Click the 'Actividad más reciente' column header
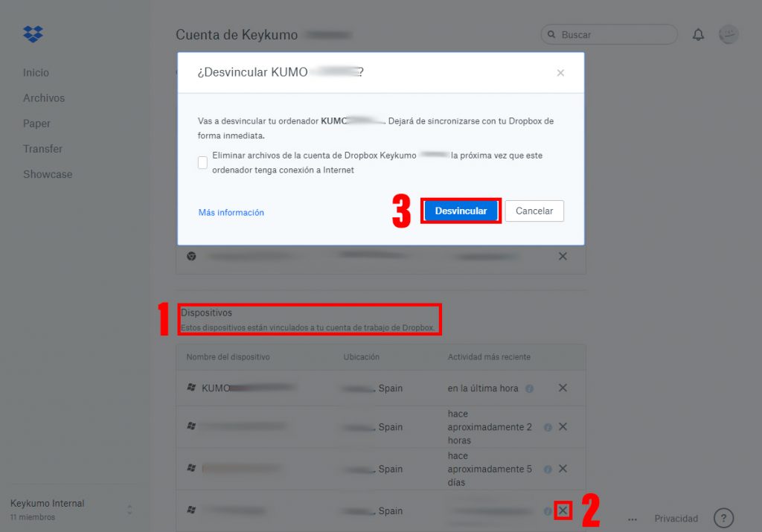Screen dimensions: 762x532 pos(489,357)
